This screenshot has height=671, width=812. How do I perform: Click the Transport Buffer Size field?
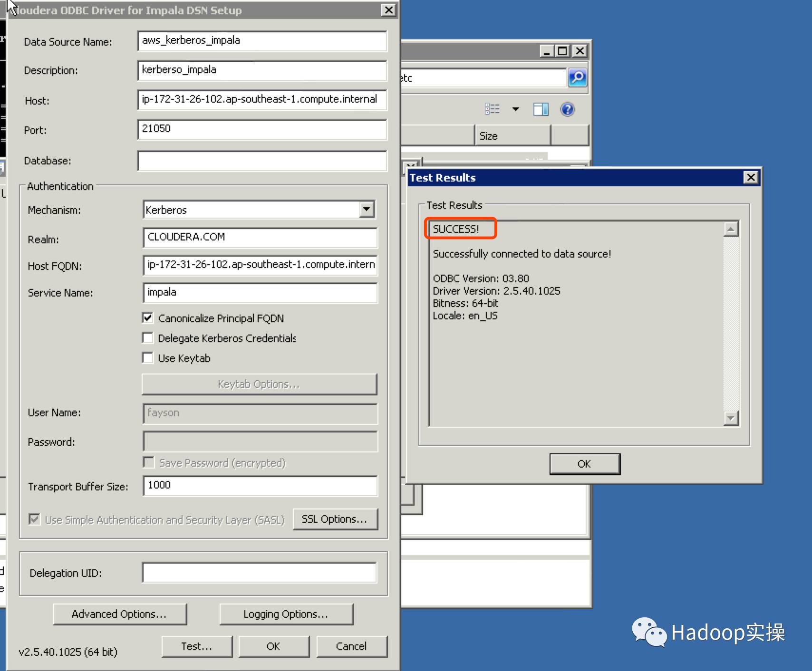(260, 486)
